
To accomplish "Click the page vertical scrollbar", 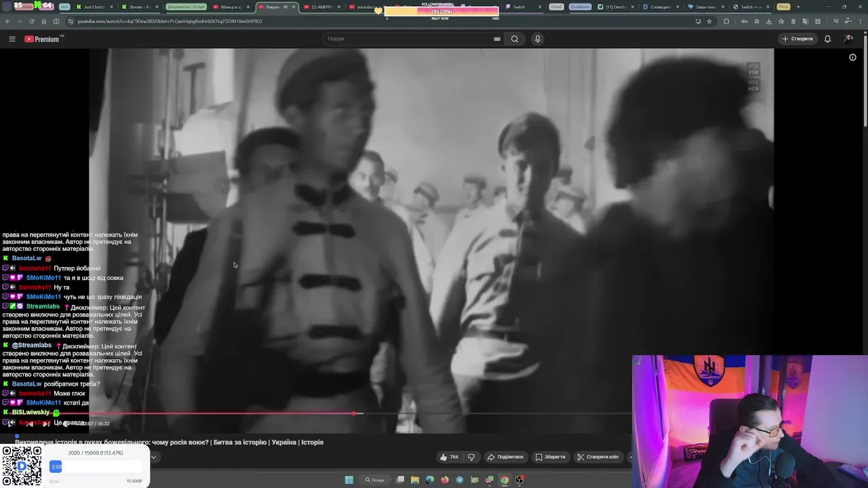I will (865, 81).
